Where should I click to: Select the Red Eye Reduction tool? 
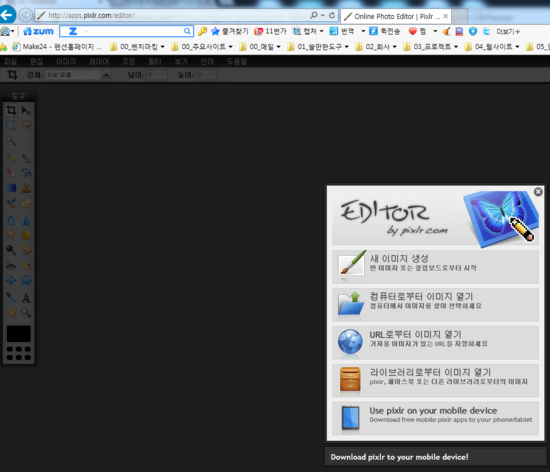(x=11, y=266)
